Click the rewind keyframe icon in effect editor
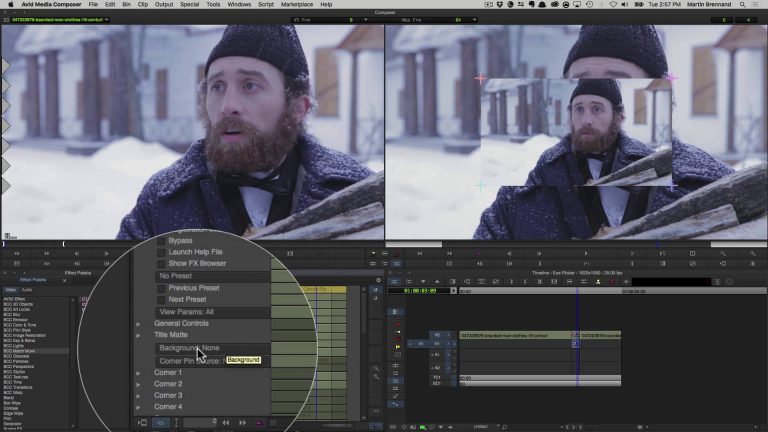Screen dimensions: 768x432 [x=227, y=423]
